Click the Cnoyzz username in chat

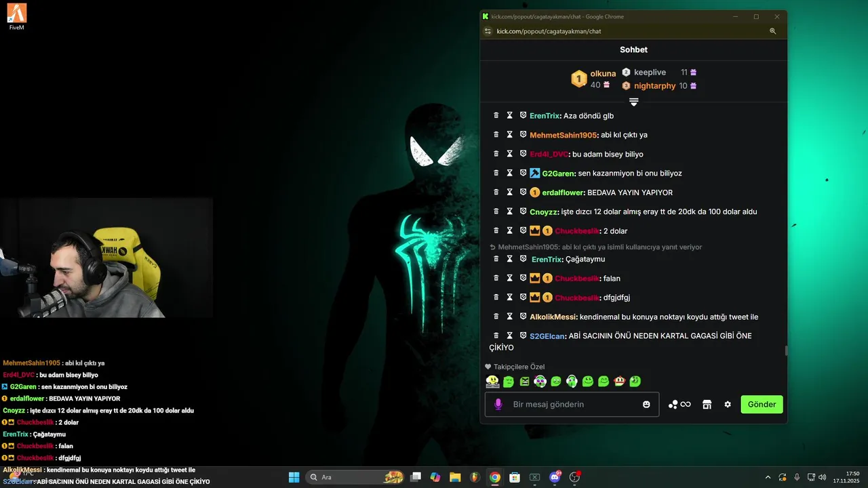click(544, 211)
